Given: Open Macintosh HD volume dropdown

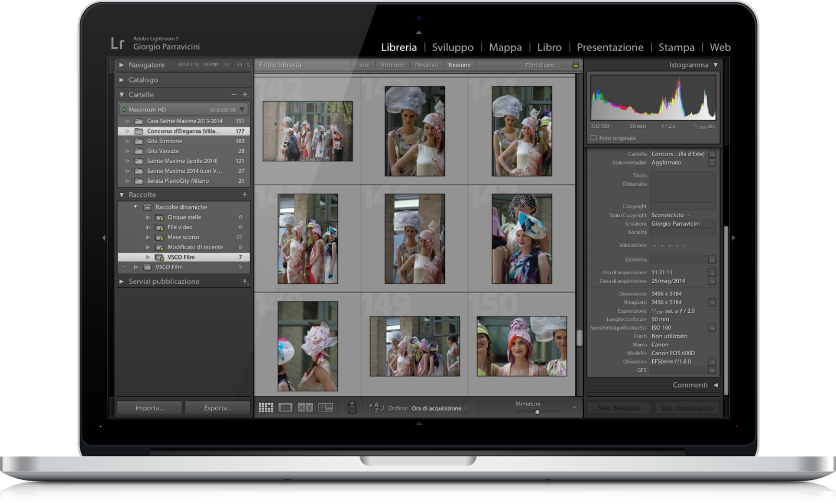Looking at the screenshot, I should click(x=242, y=110).
